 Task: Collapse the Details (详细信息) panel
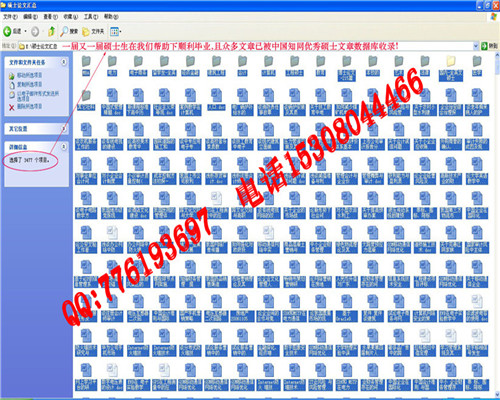click(x=63, y=147)
